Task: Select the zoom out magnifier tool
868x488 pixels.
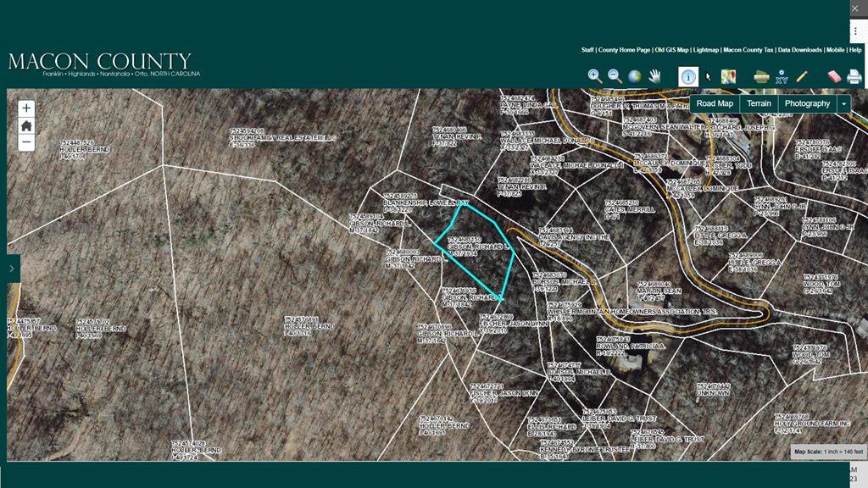Action: coord(615,76)
